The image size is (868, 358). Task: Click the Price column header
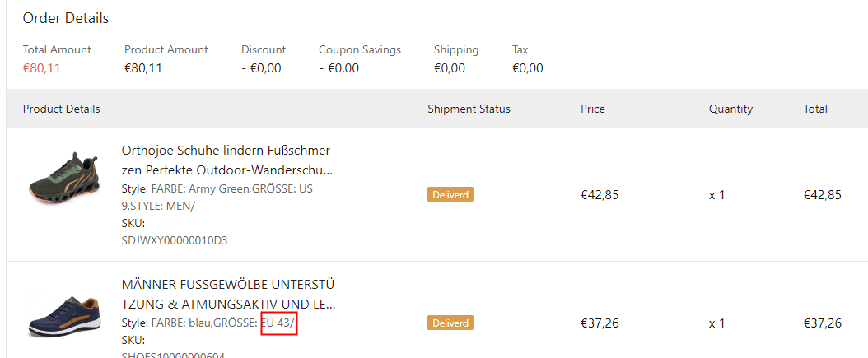(x=592, y=109)
